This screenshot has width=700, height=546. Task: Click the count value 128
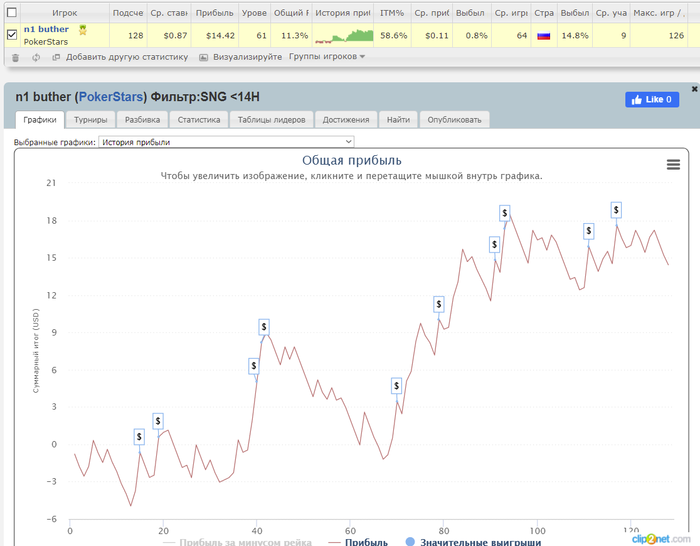135,35
